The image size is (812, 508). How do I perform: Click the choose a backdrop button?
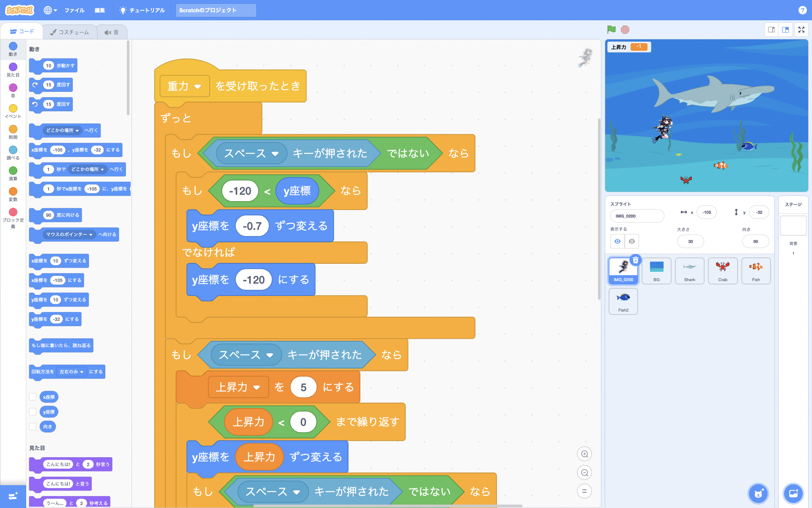tap(793, 493)
